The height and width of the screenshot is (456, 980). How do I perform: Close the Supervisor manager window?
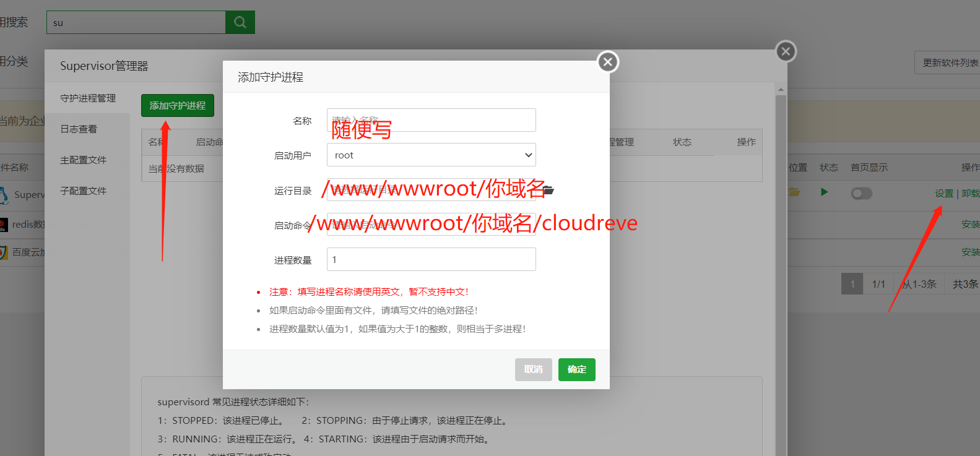point(786,51)
